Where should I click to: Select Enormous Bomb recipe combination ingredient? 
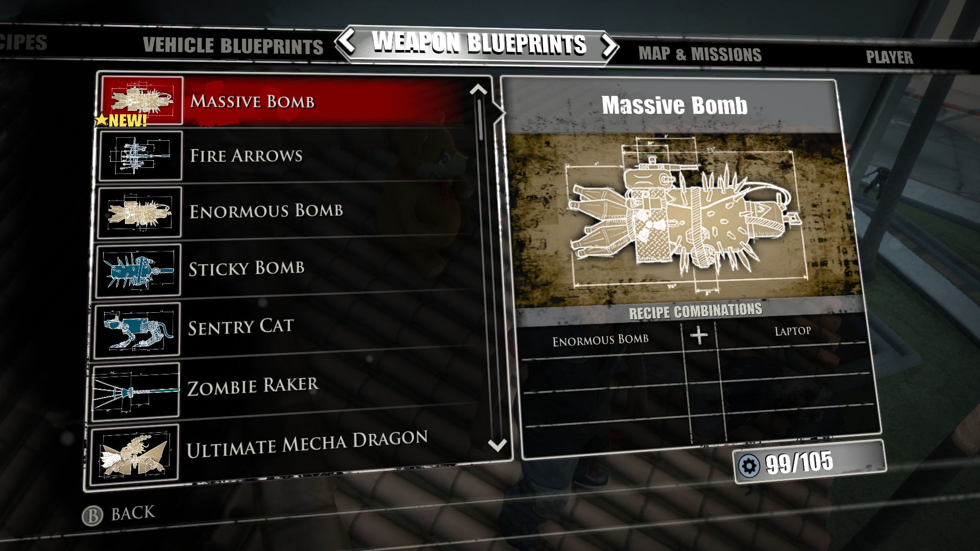point(601,338)
